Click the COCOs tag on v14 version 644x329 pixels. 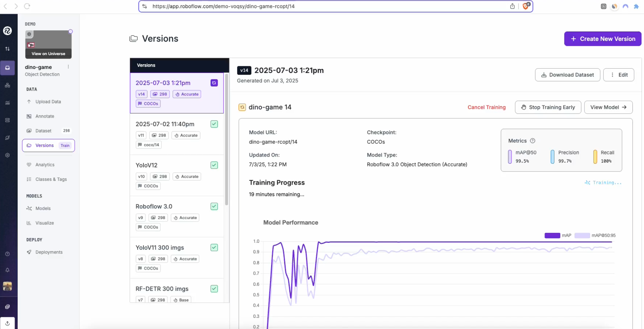pos(148,103)
